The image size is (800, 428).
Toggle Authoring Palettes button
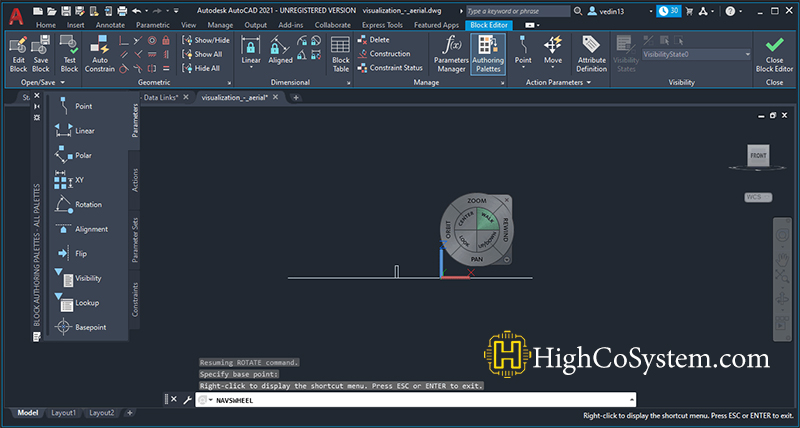[488, 55]
